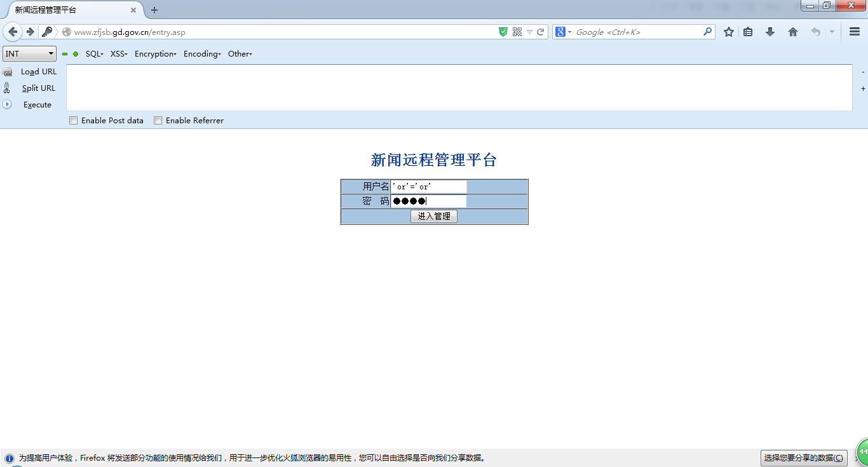Screen dimensions: 868x467
Task: Click the Split URL label
Action: [39, 88]
